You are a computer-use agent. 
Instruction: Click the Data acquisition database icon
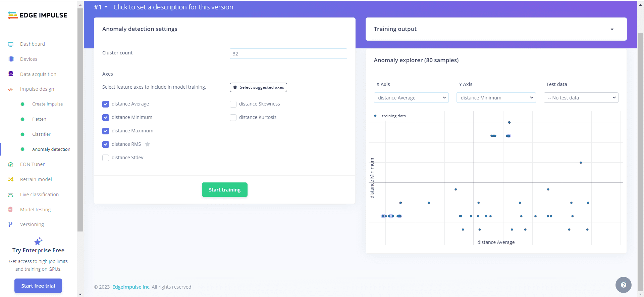click(11, 74)
